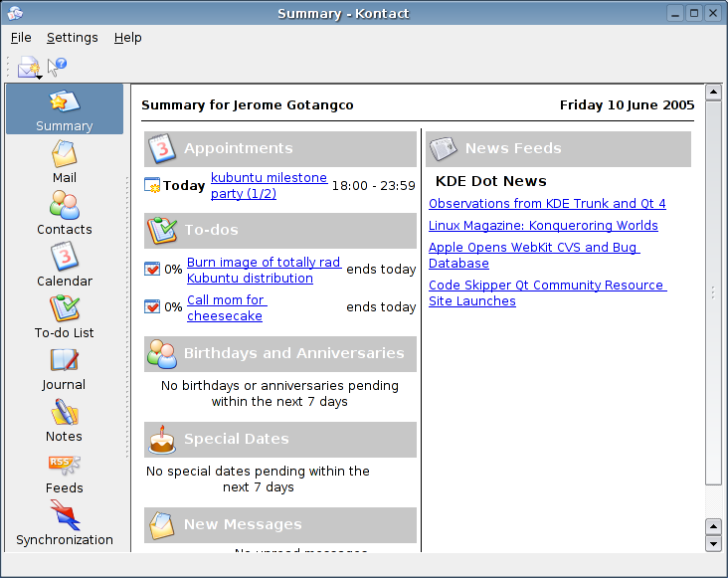Image resolution: width=728 pixels, height=578 pixels.
Task: Open the Notes component
Action: (x=65, y=420)
